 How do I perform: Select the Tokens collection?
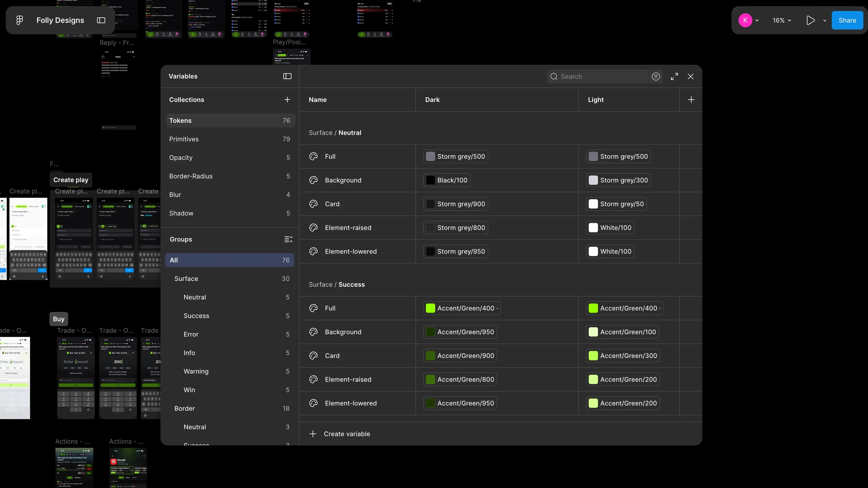click(231, 120)
